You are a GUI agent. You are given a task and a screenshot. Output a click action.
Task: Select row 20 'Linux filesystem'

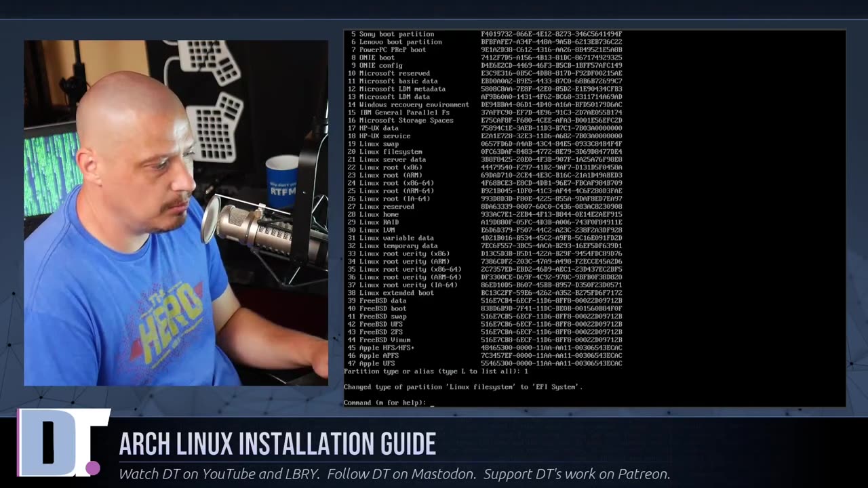(485, 152)
